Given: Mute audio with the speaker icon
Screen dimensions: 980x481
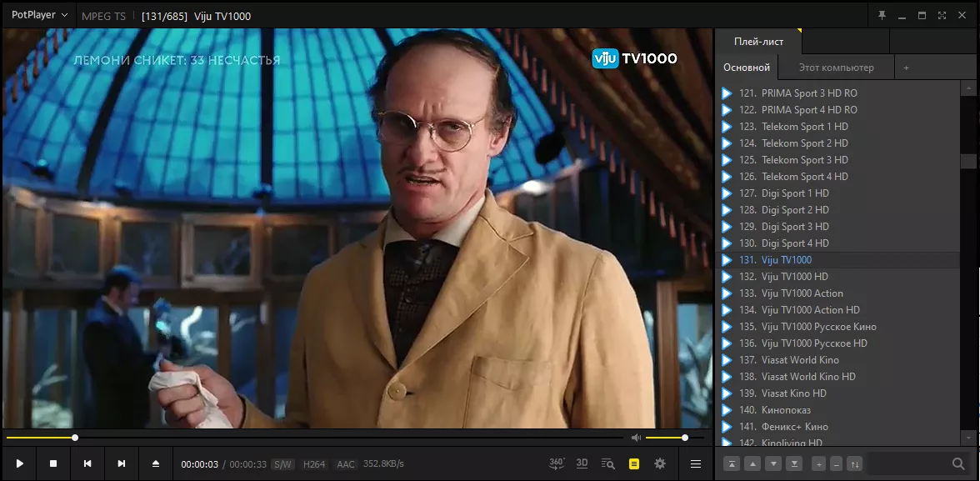Looking at the screenshot, I should tap(636, 438).
